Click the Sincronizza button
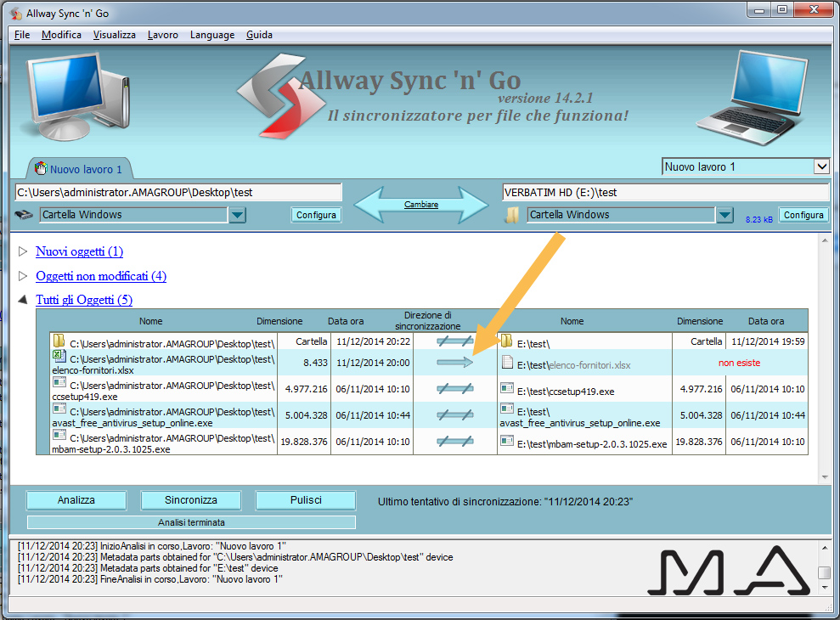Screen dimensions: 840x620 [191, 500]
